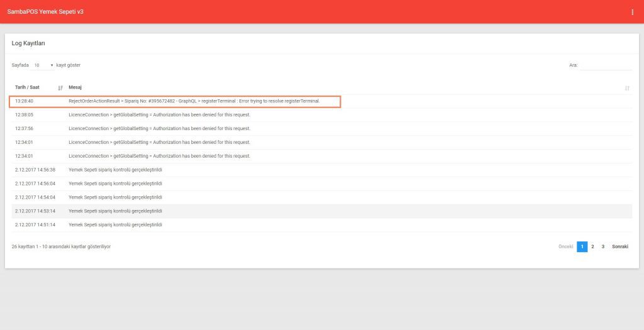Click the Mesaj column header label

(x=75, y=87)
